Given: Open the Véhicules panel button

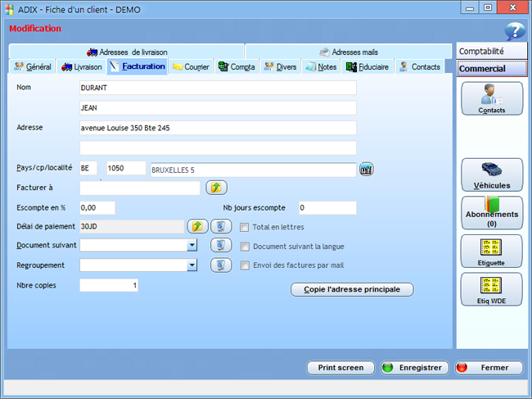Looking at the screenshot, I should point(491,175).
